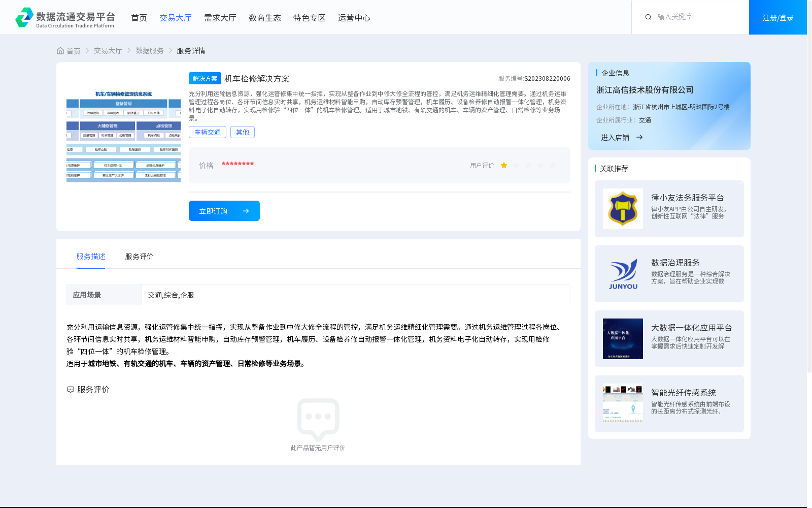Click the platform logo icon
The width and height of the screenshot is (812, 508).
coord(24,17)
